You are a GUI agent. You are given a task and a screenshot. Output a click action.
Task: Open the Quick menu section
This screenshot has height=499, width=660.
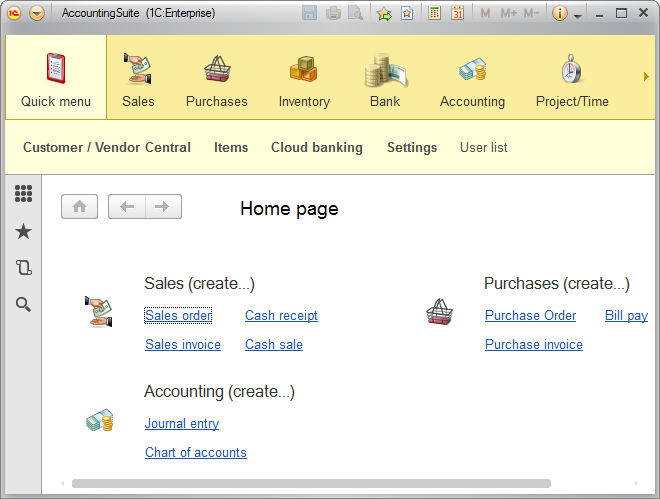[56, 77]
